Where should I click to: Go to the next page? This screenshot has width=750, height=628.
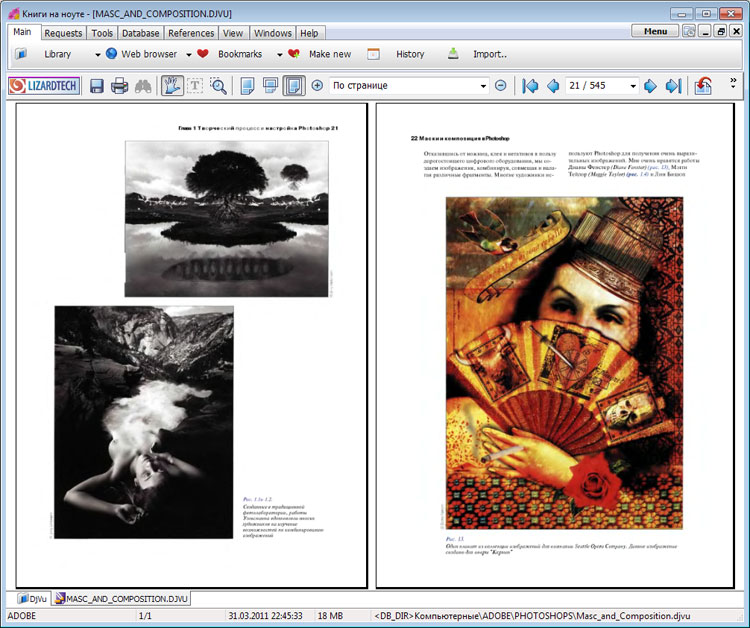tap(650, 86)
